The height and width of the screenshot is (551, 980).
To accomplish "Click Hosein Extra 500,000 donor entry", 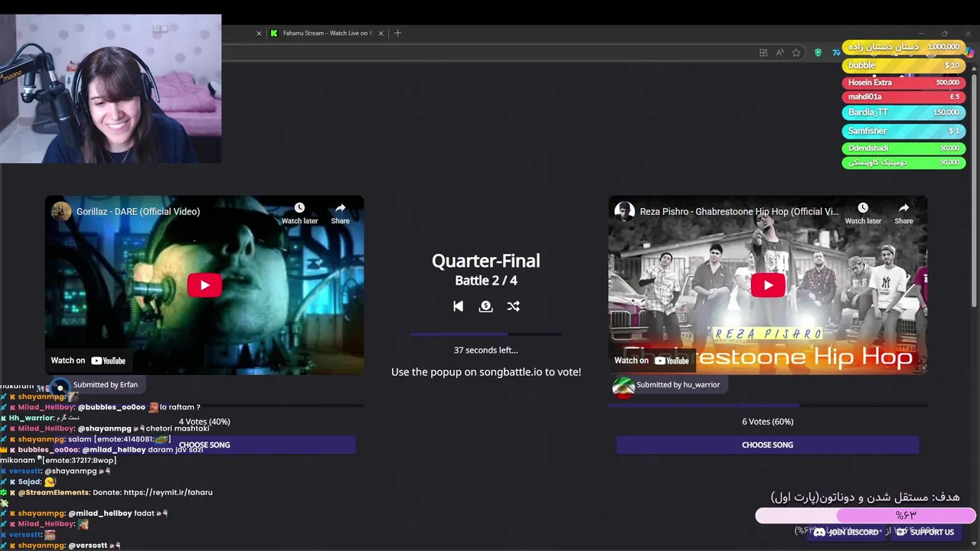I will [x=903, y=82].
